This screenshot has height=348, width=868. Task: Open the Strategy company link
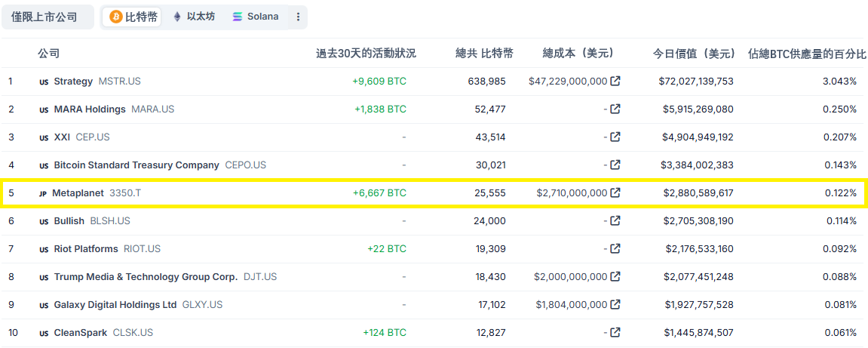pyautogui.click(x=73, y=82)
